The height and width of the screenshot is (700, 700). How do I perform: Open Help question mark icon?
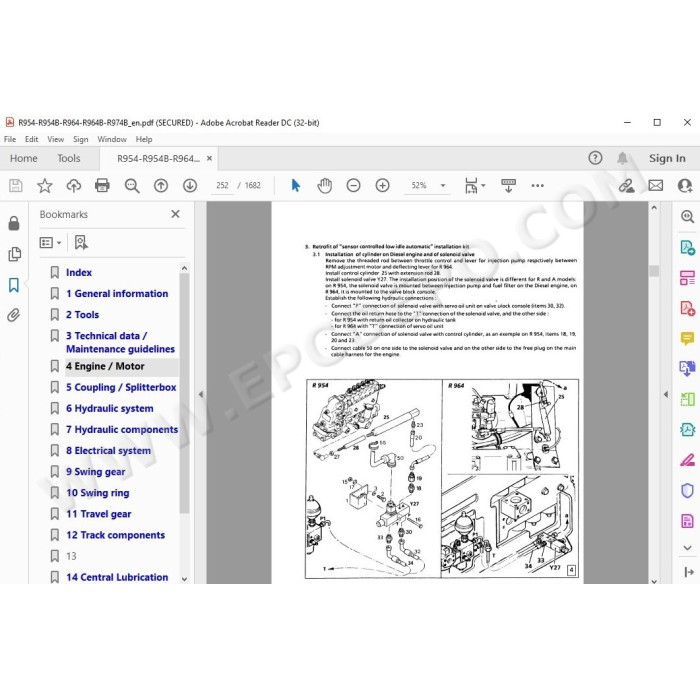[595, 158]
